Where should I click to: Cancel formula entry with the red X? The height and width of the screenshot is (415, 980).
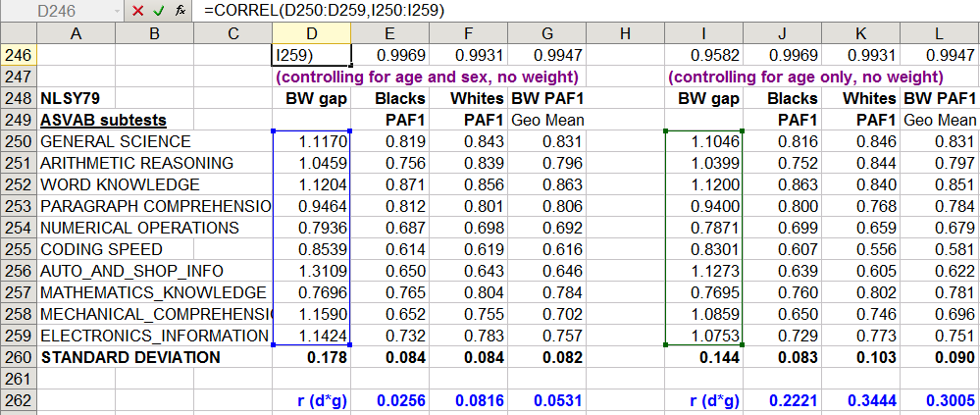(x=138, y=11)
